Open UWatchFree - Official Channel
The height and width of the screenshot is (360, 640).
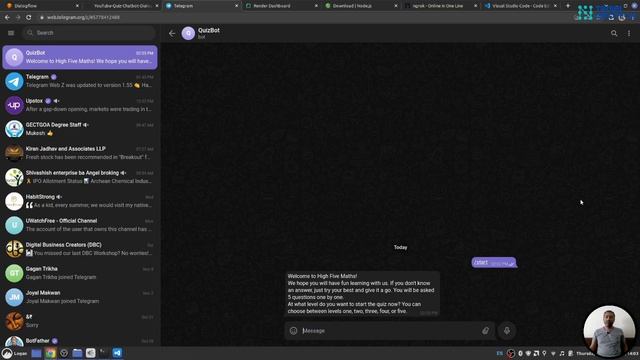coord(80,225)
